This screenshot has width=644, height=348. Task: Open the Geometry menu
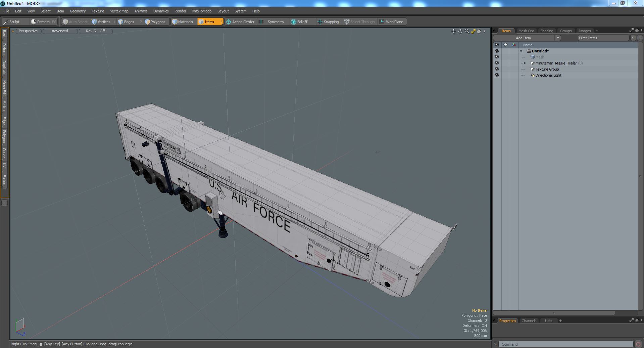78,11
